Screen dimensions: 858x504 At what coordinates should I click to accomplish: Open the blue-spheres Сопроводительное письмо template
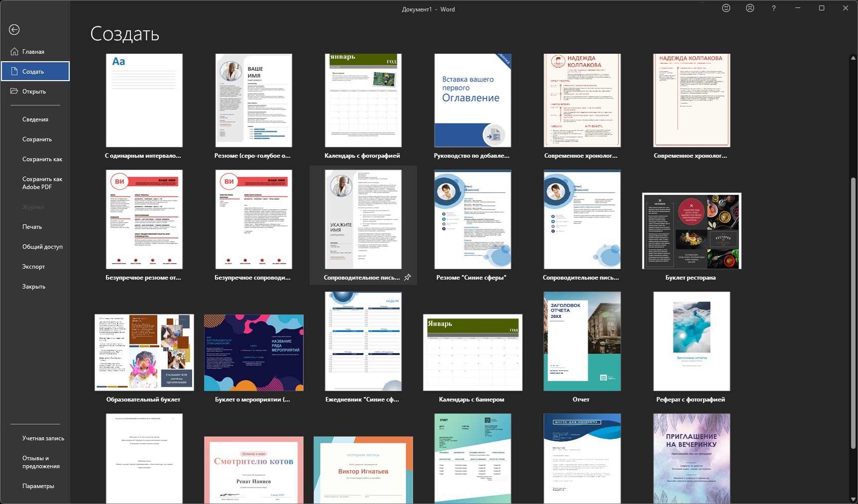click(582, 219)
